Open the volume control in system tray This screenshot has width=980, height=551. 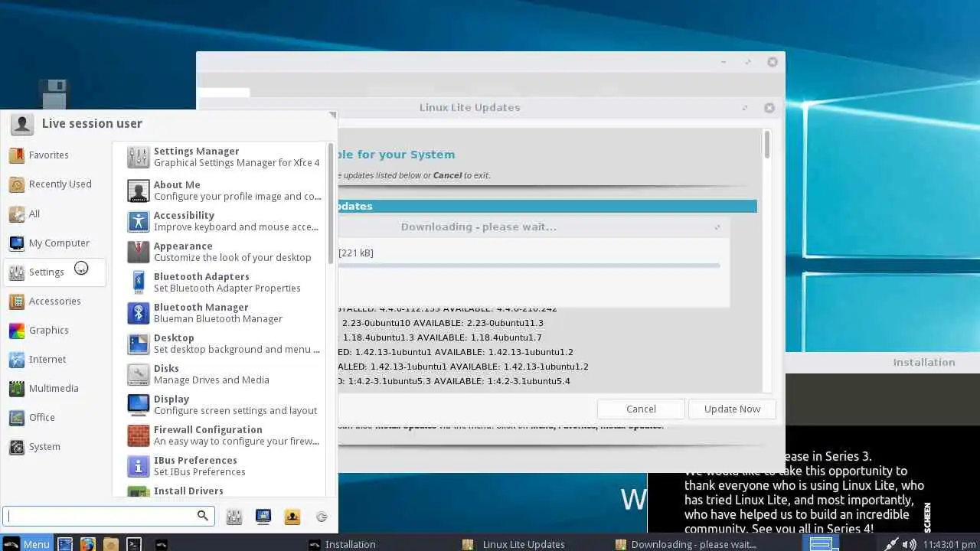tap(910, 544)
